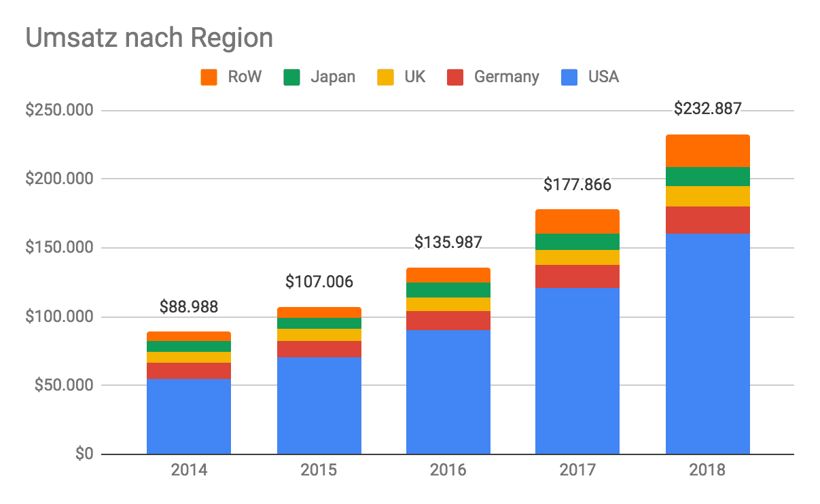Select the green Japan segment of 2014 bar
This screenshot has height=504, width=820.
pyautogui.click(x=189, y=346)
